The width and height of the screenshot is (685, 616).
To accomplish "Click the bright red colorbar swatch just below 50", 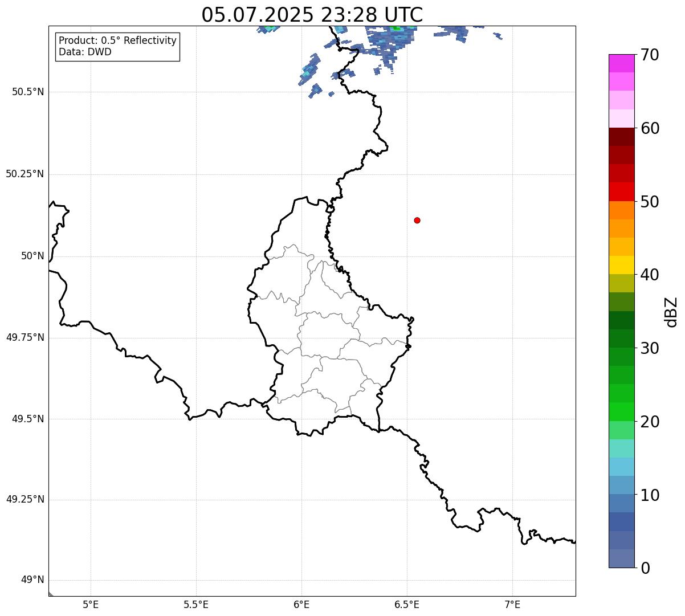I will coord(622,192).
